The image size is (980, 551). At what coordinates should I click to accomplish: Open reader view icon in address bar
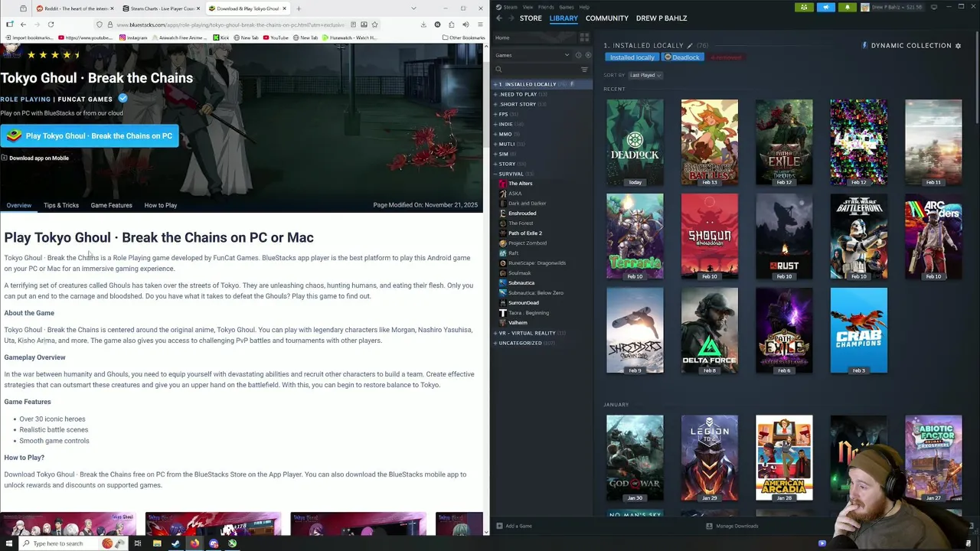click(353, 24)
